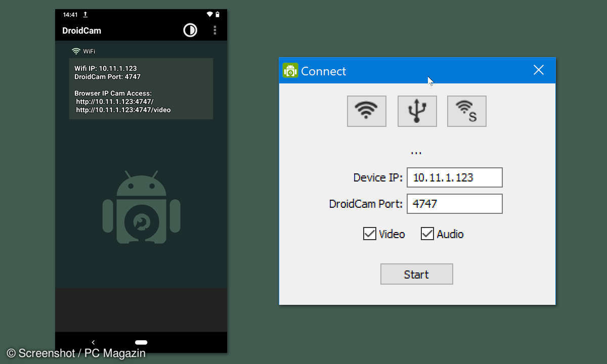Close the Connect window
Screen dimensions: 607x364
tap(539, 70)
